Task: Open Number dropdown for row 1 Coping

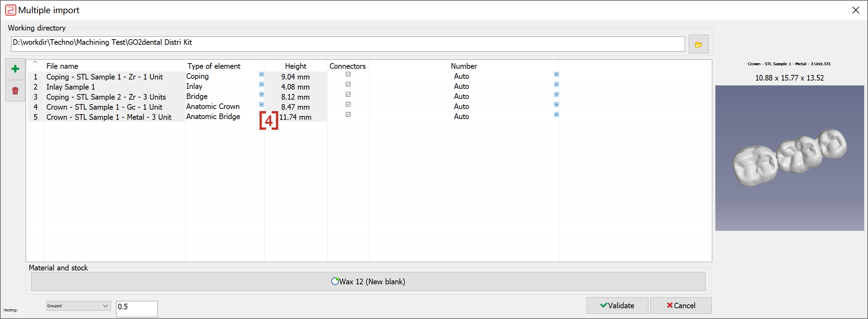Action: (556, 74)
